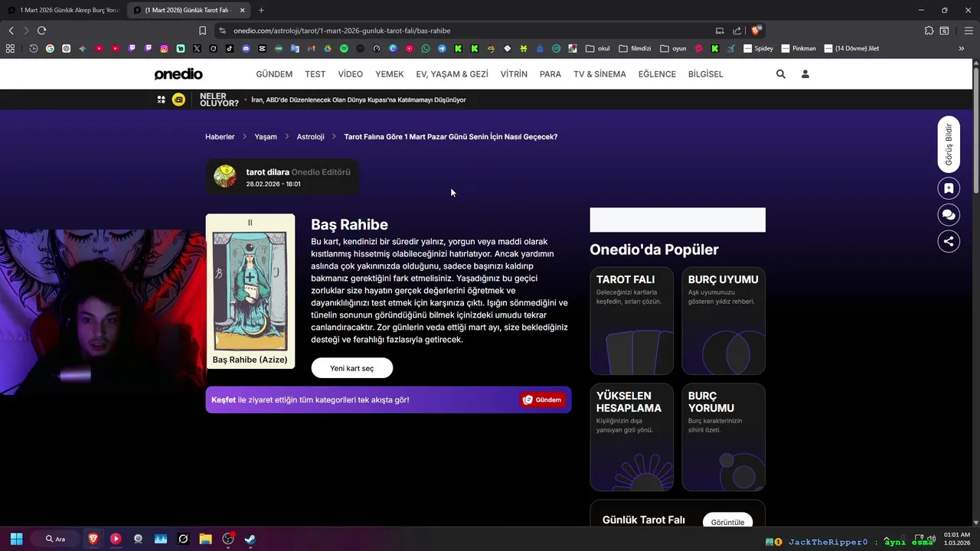This screenshot has width=980, height=551.
Task: Open the Google Drive bookmark icon
Action: coord(328,48)
